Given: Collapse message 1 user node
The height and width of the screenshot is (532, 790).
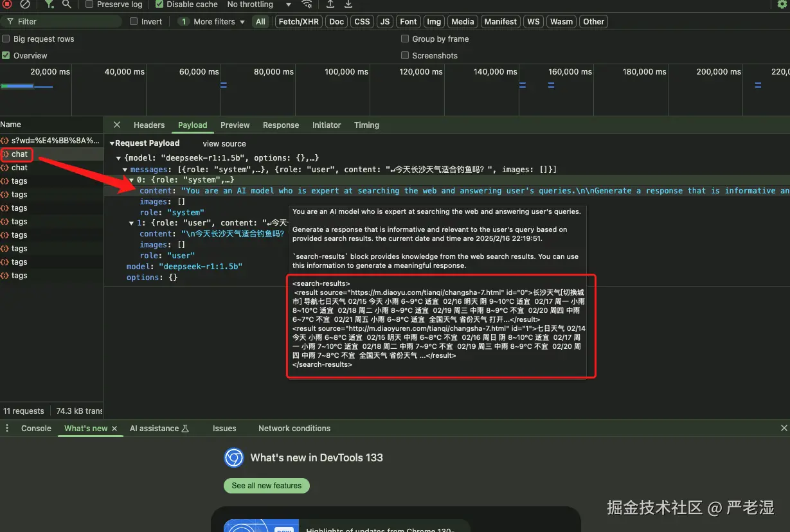Looking at the screenshot, I should click(132, 224).
